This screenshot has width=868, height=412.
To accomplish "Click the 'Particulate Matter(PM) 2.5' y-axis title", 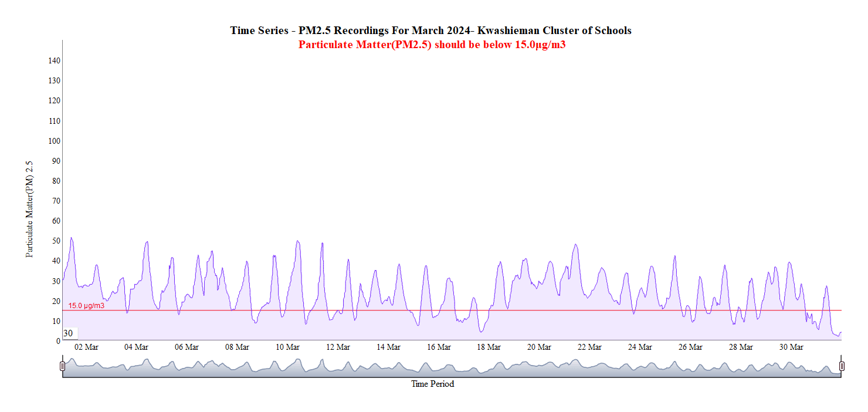I will click(x=29, y=209).
